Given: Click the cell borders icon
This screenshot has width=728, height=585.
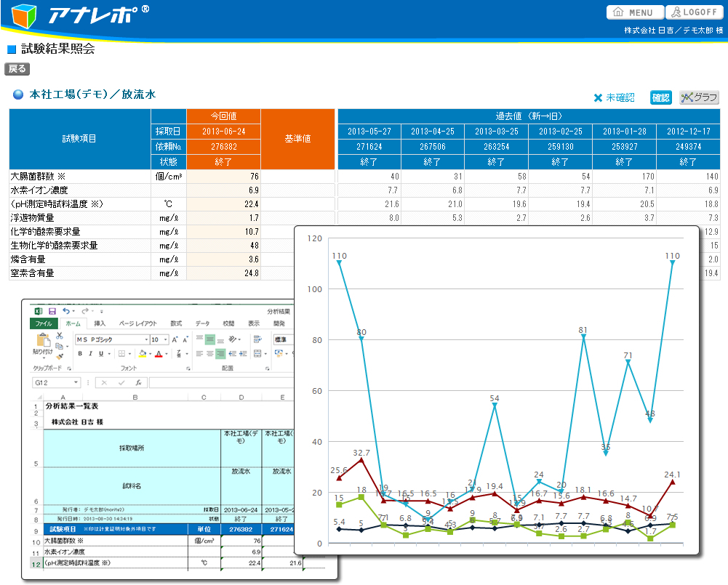Looking at the screenshot, I should (121, 353).
